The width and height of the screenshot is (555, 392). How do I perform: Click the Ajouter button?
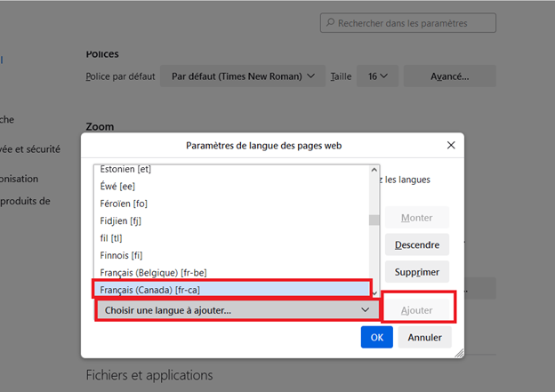tap(417, 310)
